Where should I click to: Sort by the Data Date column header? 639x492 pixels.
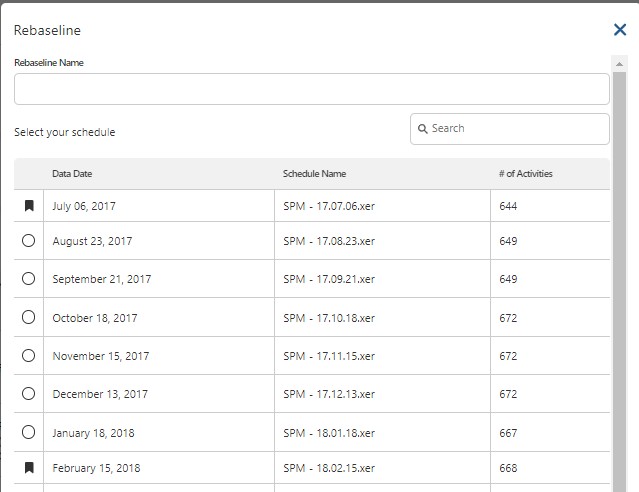(72, 174)
